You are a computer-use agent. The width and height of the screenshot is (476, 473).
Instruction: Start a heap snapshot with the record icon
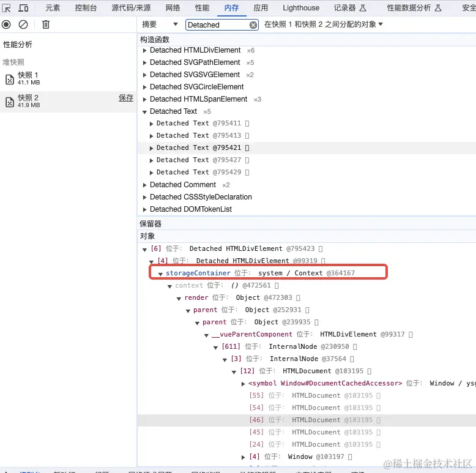tap(6, 24)
